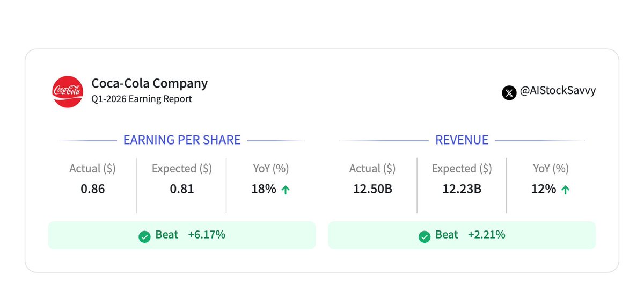Click the X social media logo
Screen dimensions: 644x296
pos(509,92)
